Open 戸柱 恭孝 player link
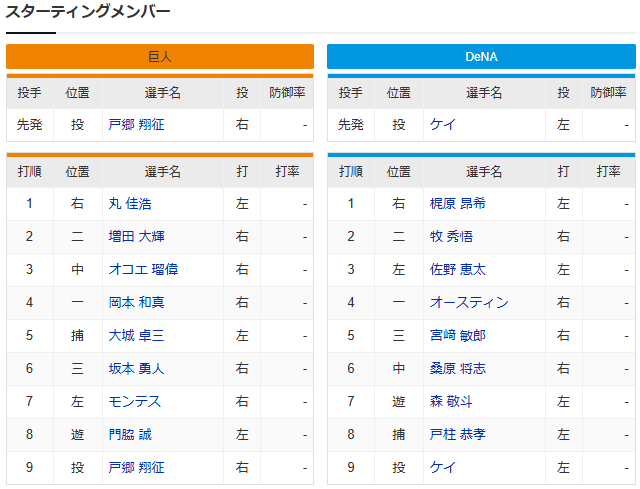The image size is (640, 489). 458,434
